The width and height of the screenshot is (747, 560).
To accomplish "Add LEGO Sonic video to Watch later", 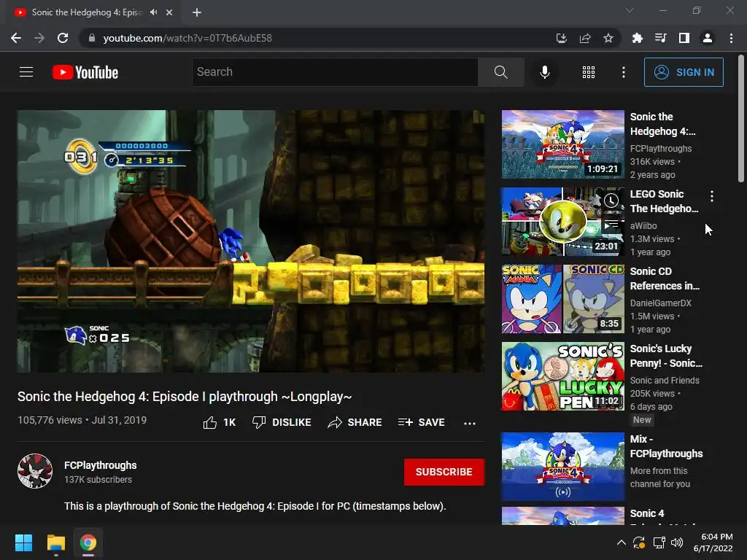I will (x=611, y=201).
